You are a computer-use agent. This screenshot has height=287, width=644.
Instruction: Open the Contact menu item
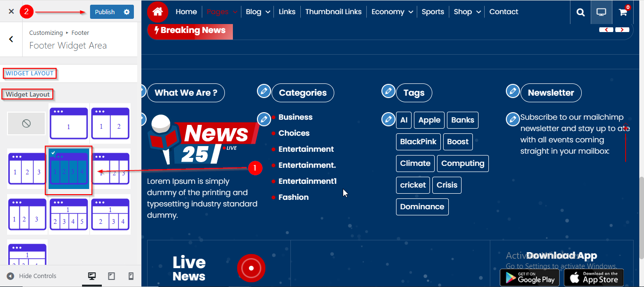pyautogui.click(x=504, y=12)
